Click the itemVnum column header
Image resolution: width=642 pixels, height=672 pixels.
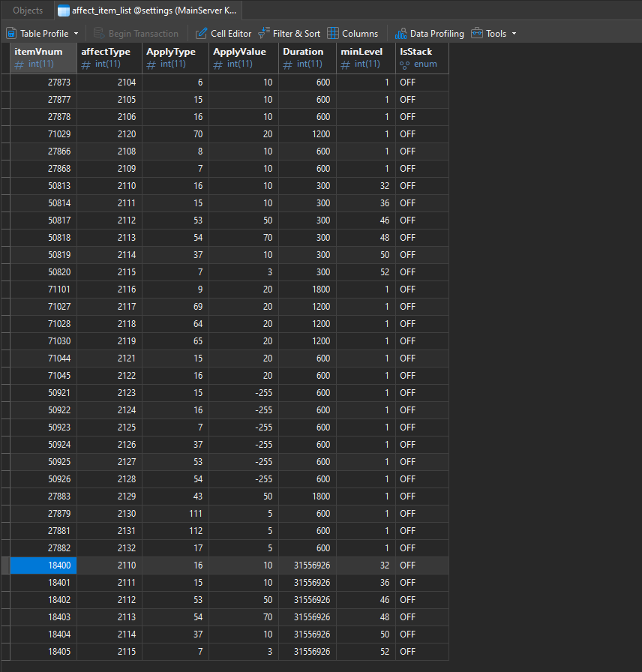click(x=43, y=58)
